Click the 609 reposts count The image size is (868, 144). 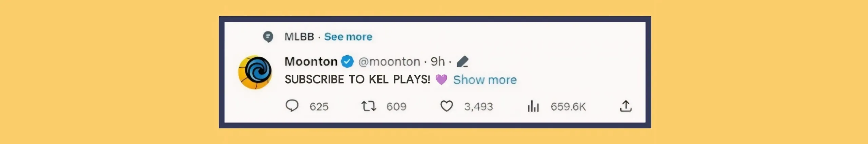[x=396, y=107]
